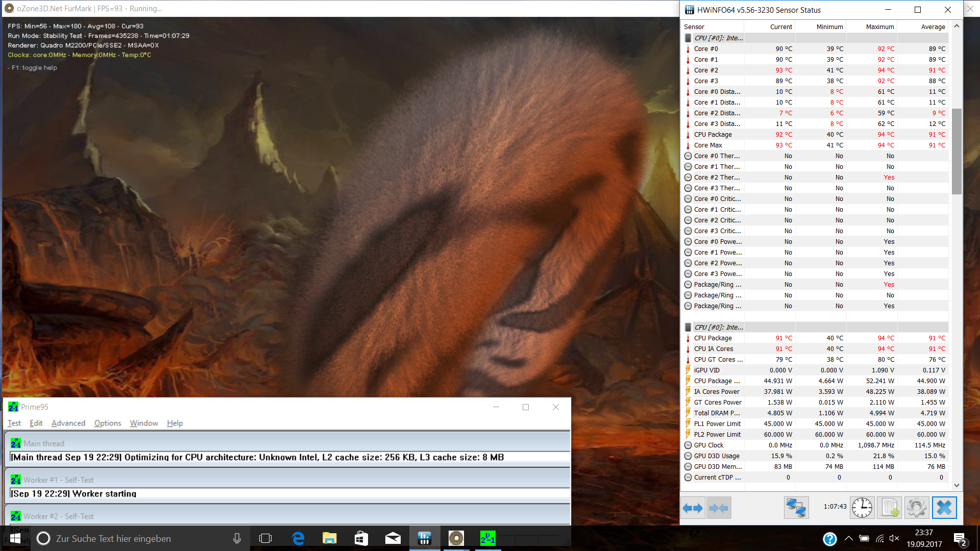
Task: Select the Total DRAM P... row
Action: (815, 413)
